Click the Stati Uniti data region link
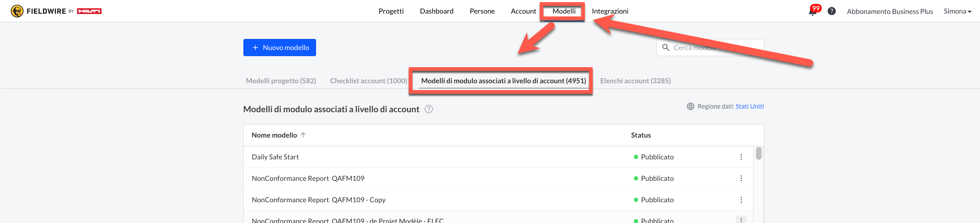Screen dimensions: 980x223 (x=749, y=106)
